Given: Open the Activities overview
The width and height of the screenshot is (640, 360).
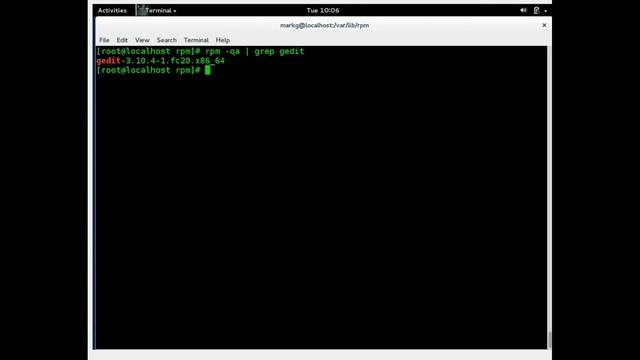Looking at the screenshot, I should pyautogui.click(x=112, y=11).
